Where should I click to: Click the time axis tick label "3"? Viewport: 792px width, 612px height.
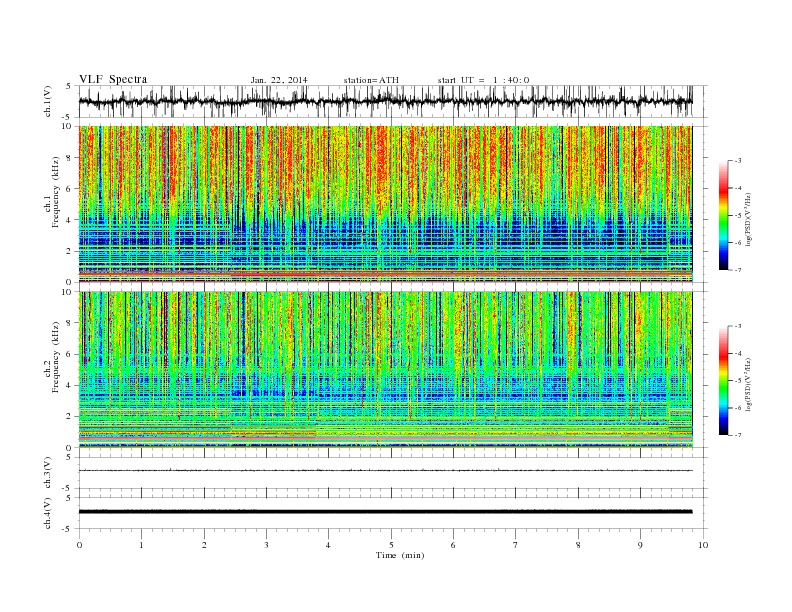point(266,545)
